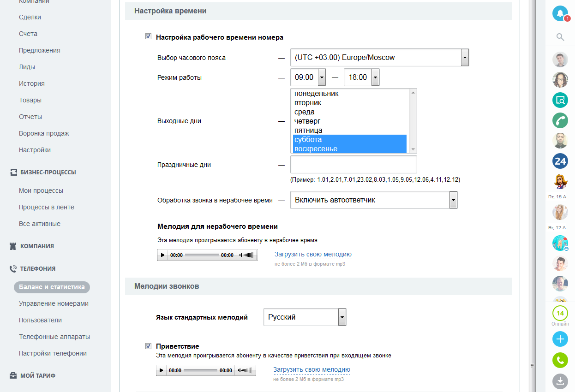The image size is (575, 392).
Task: Open the blue 24 chat icon
Action: pyautogui.click(x=560, y=161)
